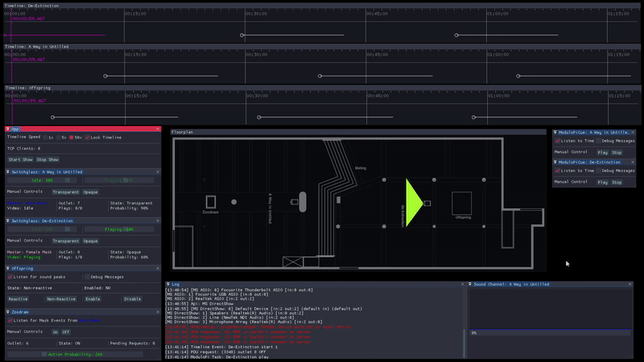Screen dimensions: 644x362
Task: Click the green De-Extinction triangle on floorplan
Action: 414,203
